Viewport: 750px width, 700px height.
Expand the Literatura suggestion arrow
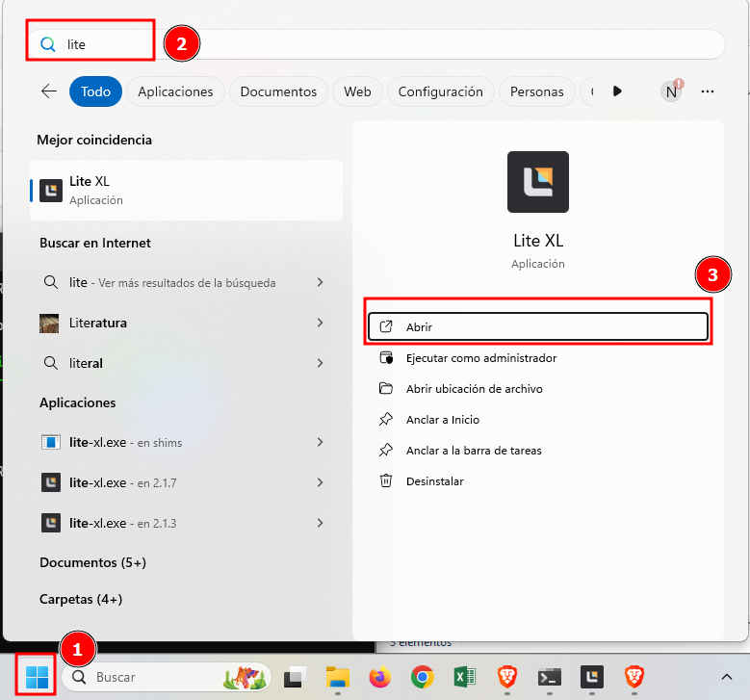tap(320, 323)
